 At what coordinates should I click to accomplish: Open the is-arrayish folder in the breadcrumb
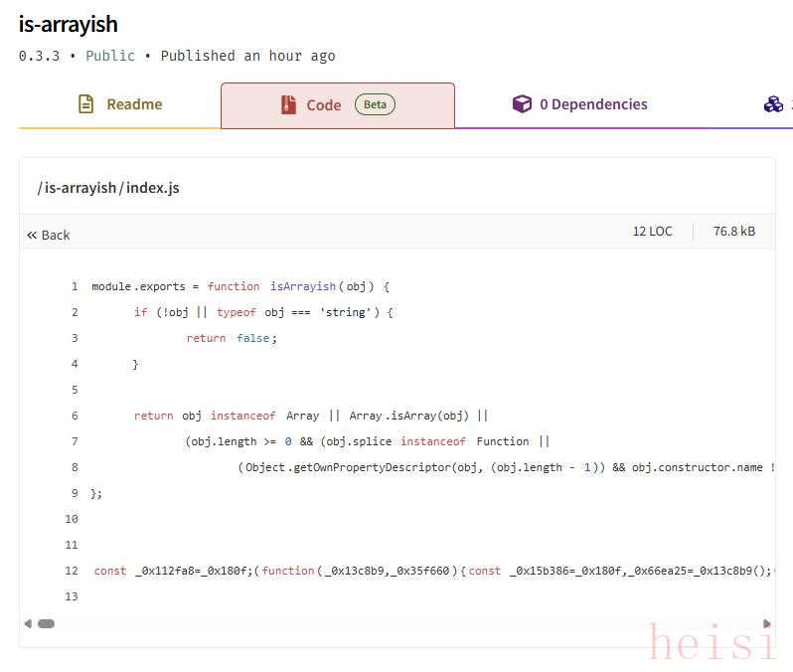pos(79,188)
